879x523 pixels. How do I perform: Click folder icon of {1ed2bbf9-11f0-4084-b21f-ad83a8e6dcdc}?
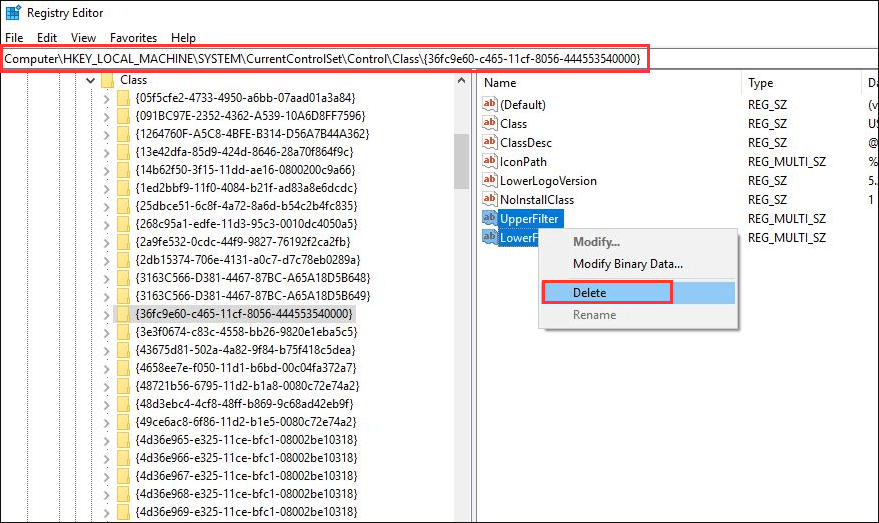[x=124, y=188]
